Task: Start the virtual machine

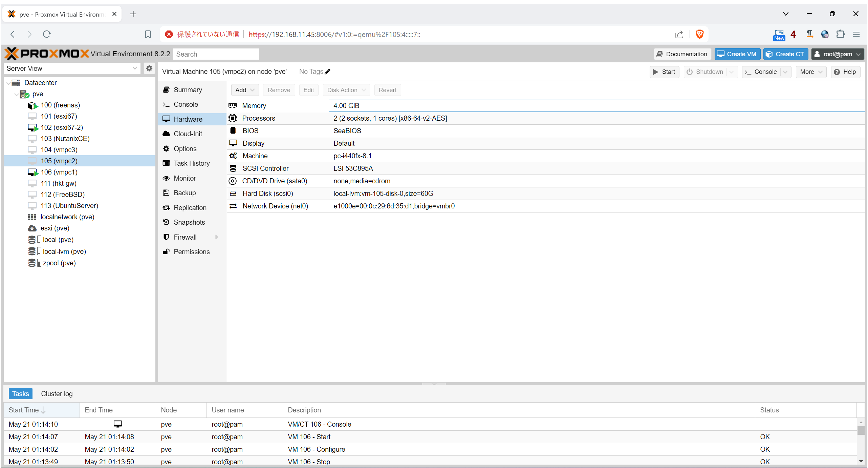Action: coord(664,72)
